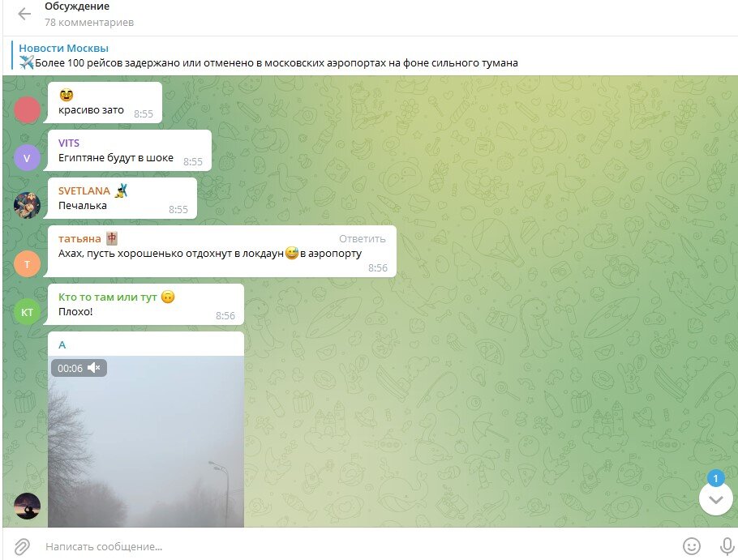Screen dimensions: 738x560
Task: Open татьяна's orange T avatar
Action: point(27,263)
